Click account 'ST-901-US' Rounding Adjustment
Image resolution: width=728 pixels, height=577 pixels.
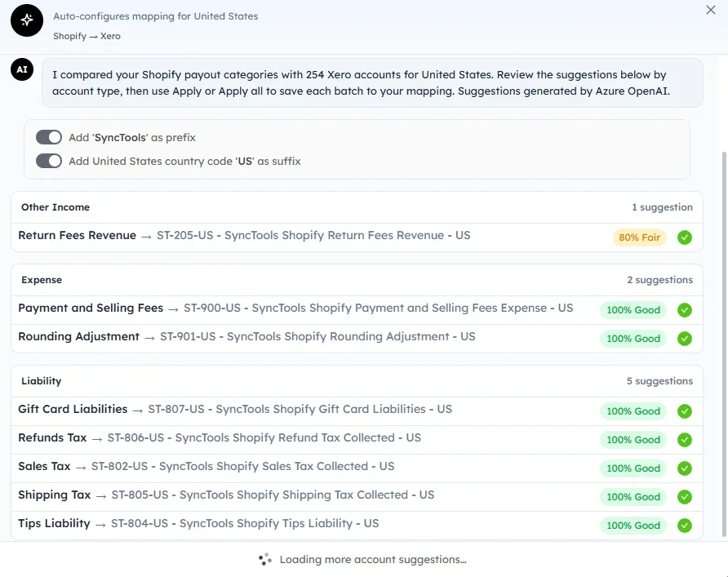point(317,336)
